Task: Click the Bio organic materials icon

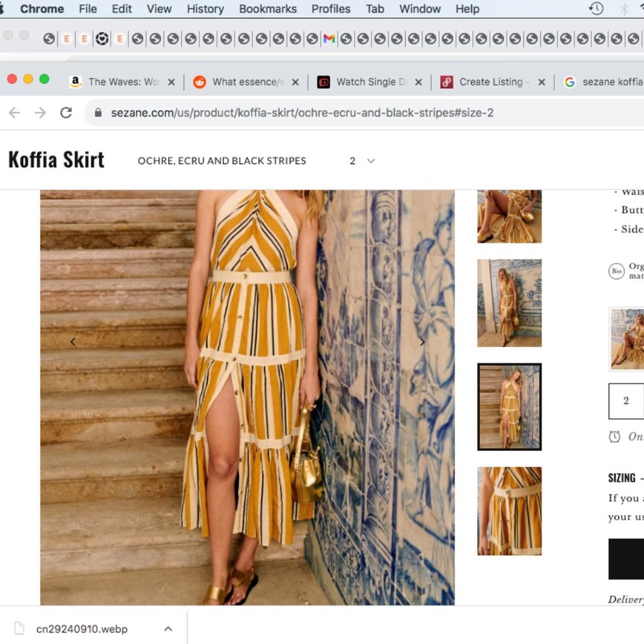Action: pos(616,270)
